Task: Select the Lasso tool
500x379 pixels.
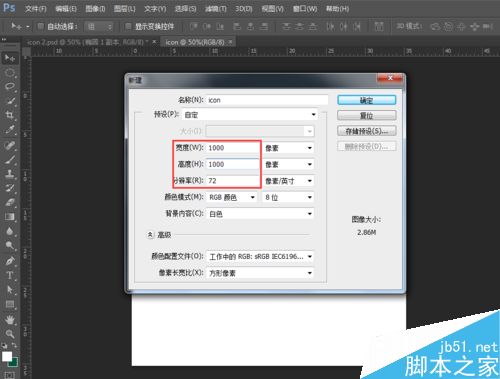Action: coord(10,87)
